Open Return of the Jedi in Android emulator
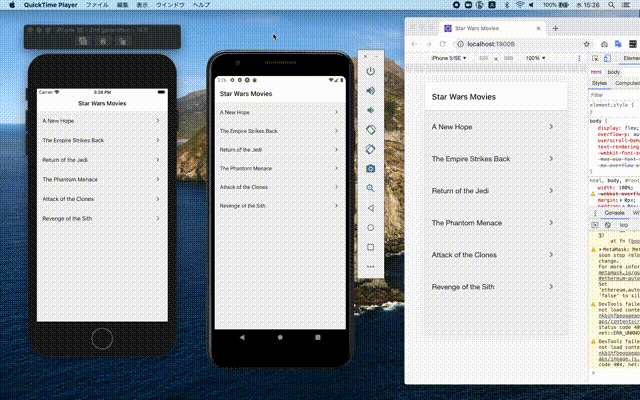 click(280, 150)
